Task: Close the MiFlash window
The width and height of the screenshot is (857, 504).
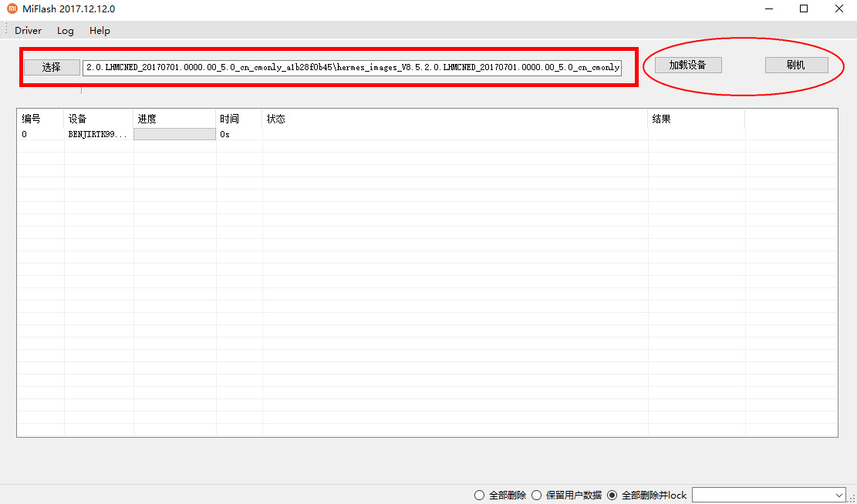Action: pos(839,8)
